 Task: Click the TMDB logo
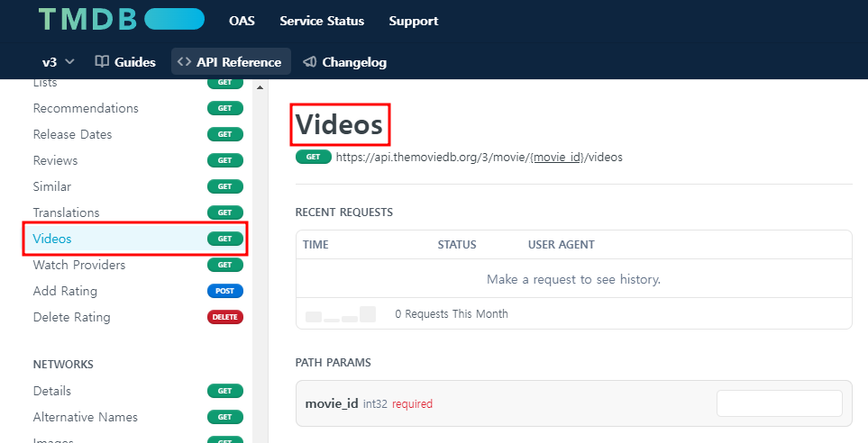click(x=122, y=19)
